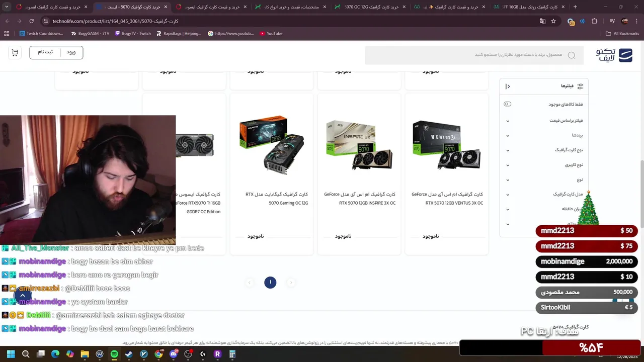
Task: Open the shopping cart icon
Action: pos(15,53)
